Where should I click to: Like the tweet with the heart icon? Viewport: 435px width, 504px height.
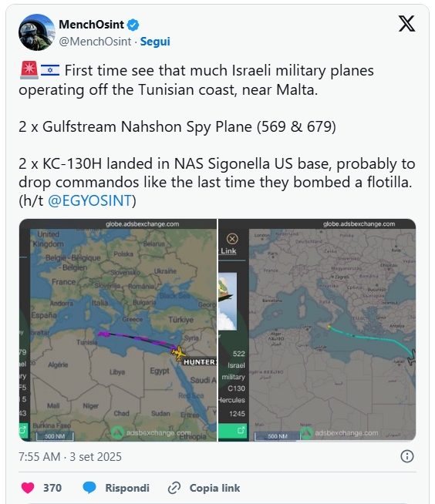pyautogui.click(x=28, y=488)
